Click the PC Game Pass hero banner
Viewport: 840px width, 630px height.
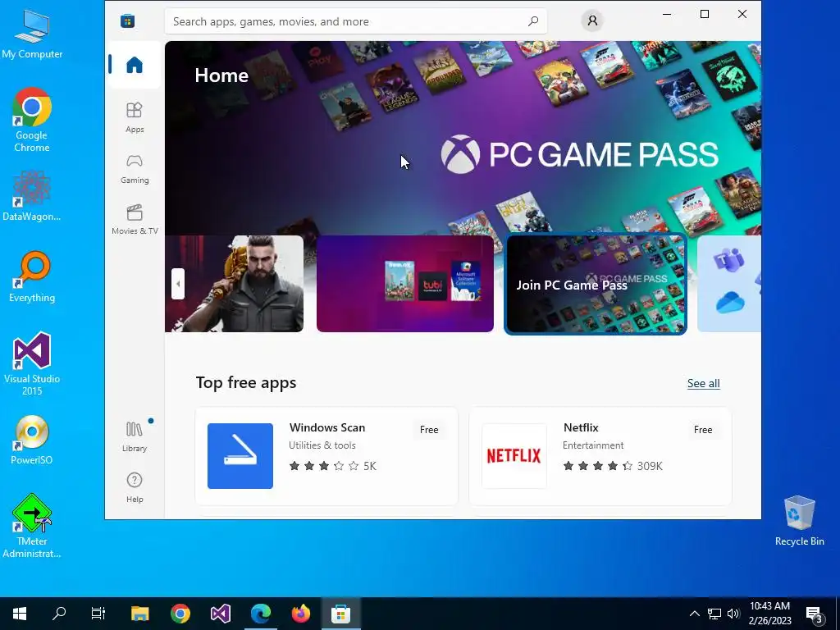click(x=463, y=138)
